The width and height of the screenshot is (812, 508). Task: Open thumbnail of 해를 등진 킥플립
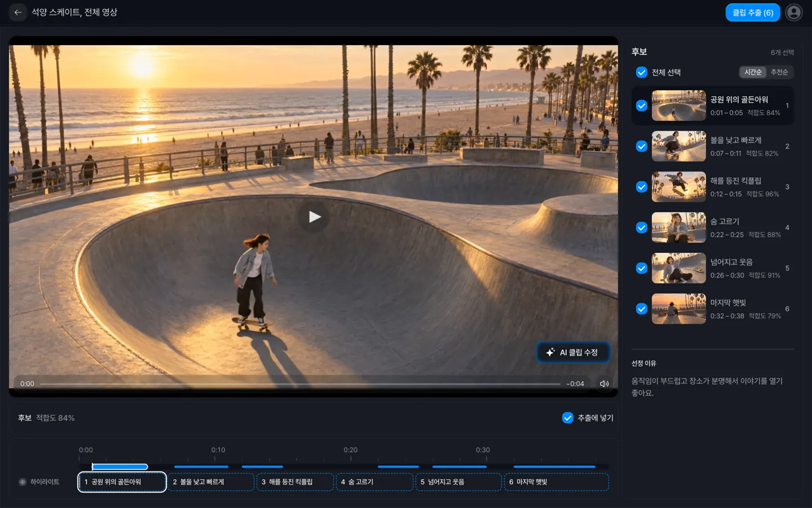click(x=679, y=187)
